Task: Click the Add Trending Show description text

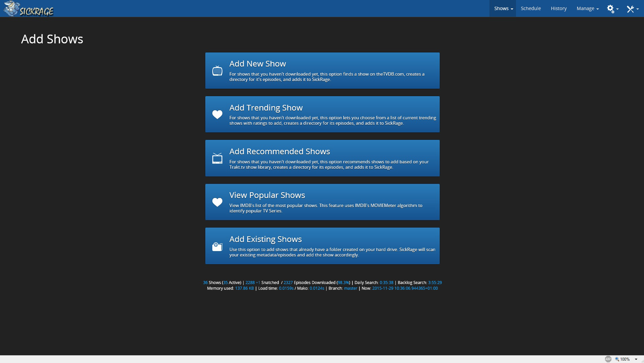Action: (333, 121)
